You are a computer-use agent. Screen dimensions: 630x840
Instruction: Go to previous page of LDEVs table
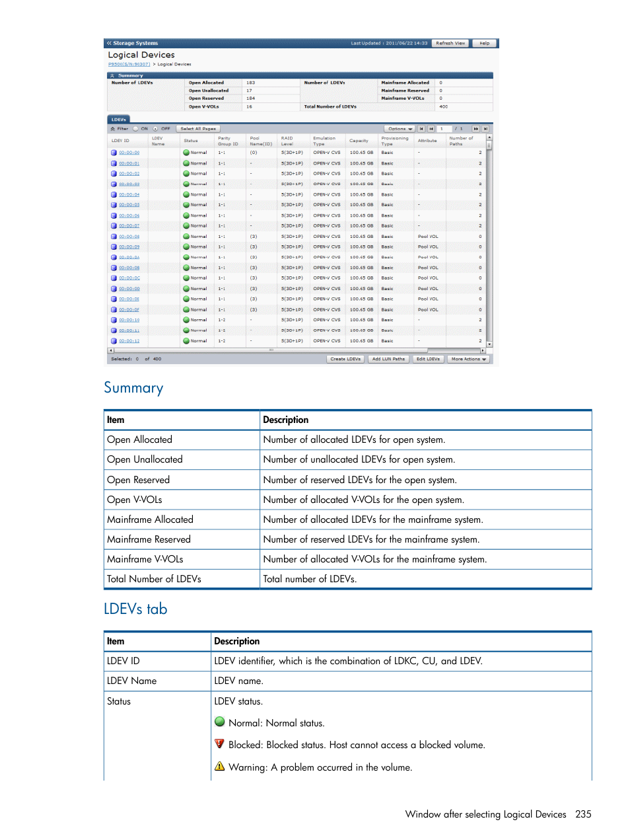pyautogui.click(x=431, y=129)
